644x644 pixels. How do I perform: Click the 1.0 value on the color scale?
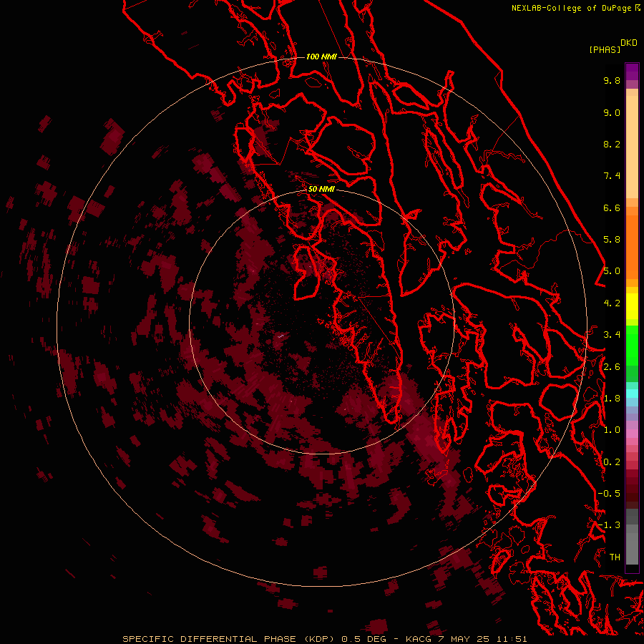click(x=612, y=430)
